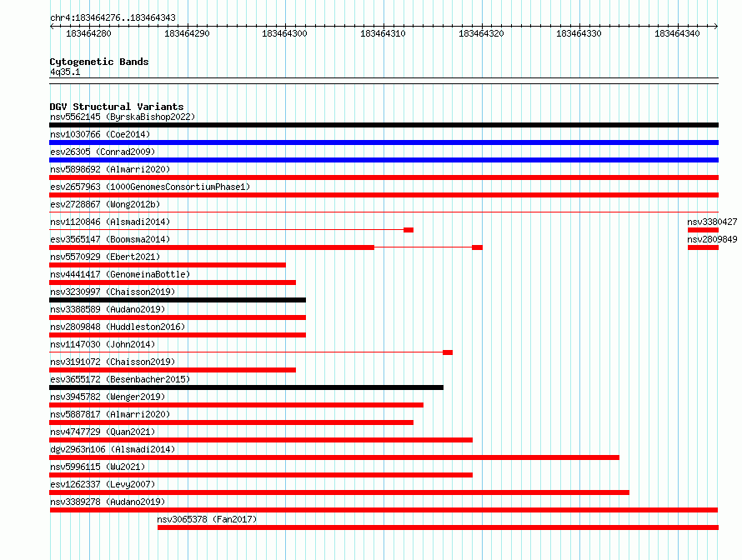Select the small red block ending nsv1120846
This screenshot has width=742, height=560.
[409, 230]
